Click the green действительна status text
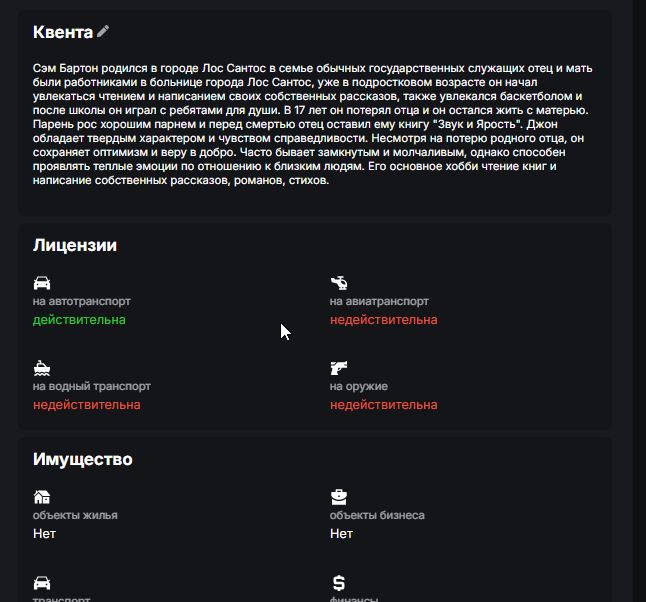Screen dimensions: 646x602 [79, 320]
